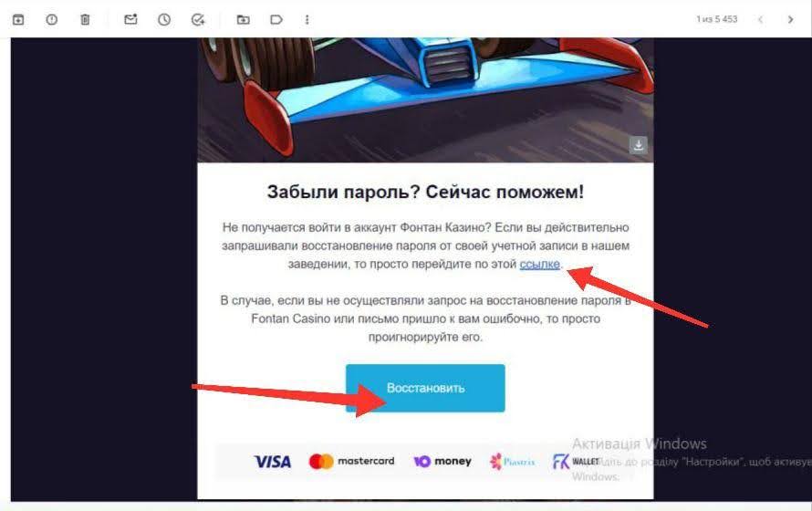Snooze email using clock icon
Viewport: 812px width, 511px height.
tap(164, 20)
